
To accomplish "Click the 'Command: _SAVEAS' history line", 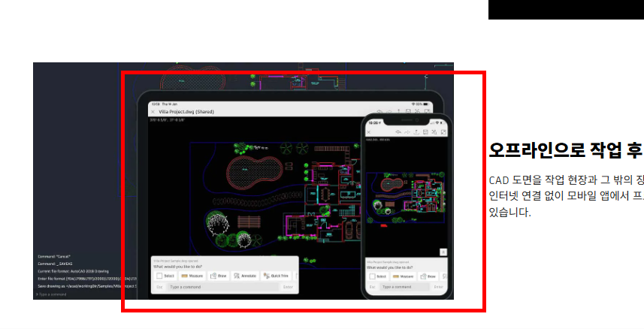I will point(55,264).
